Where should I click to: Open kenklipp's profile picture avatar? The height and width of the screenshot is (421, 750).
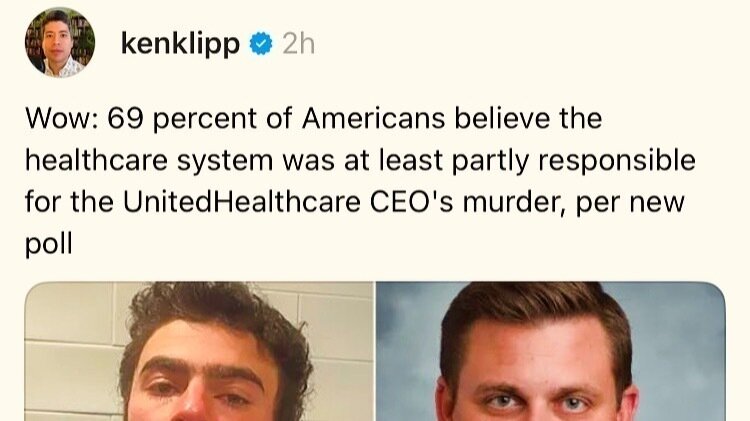(x=60, y=43)
